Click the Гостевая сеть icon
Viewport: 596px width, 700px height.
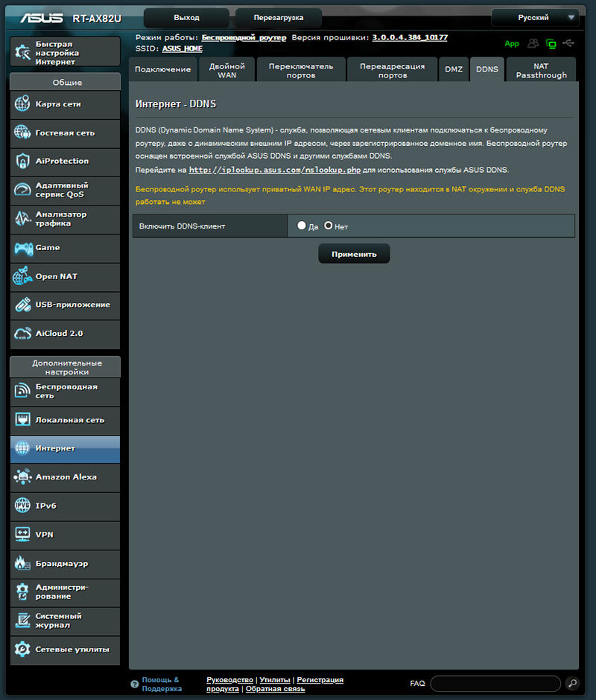click(x=22, y=133)
